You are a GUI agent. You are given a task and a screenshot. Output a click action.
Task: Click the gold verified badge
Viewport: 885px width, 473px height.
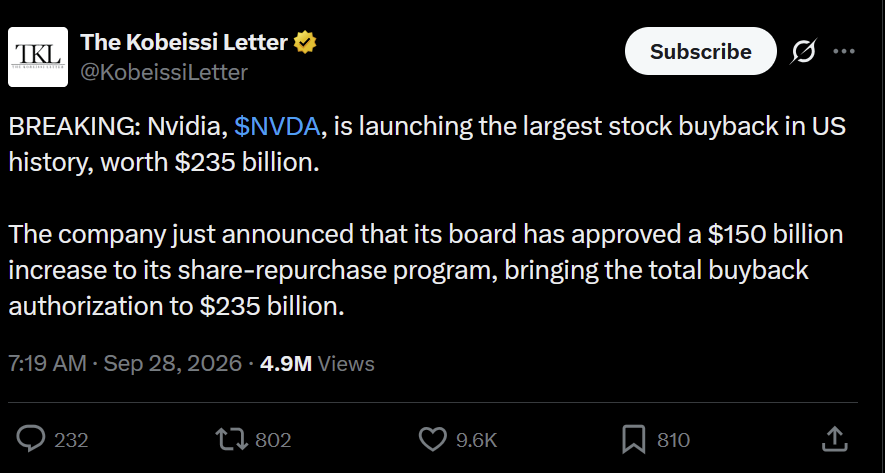pos(305,42)
